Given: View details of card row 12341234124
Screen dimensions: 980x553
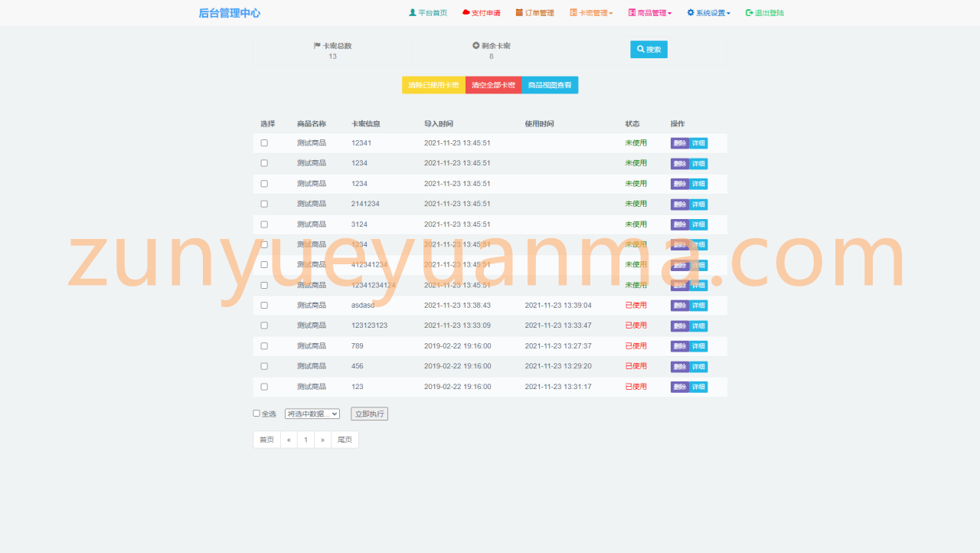Looking at the screenshot, I should (698, 286).
